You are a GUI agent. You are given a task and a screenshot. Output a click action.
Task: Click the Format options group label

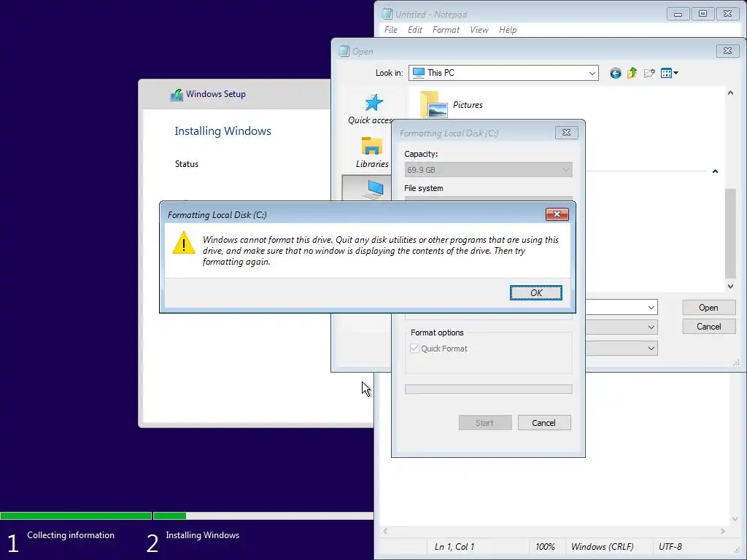[x=437, y=332]
